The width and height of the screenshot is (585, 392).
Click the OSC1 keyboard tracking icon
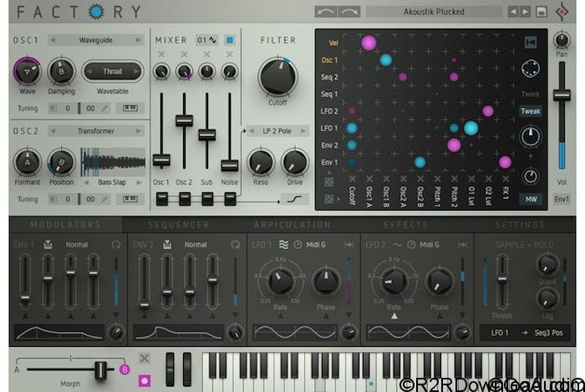130,108
